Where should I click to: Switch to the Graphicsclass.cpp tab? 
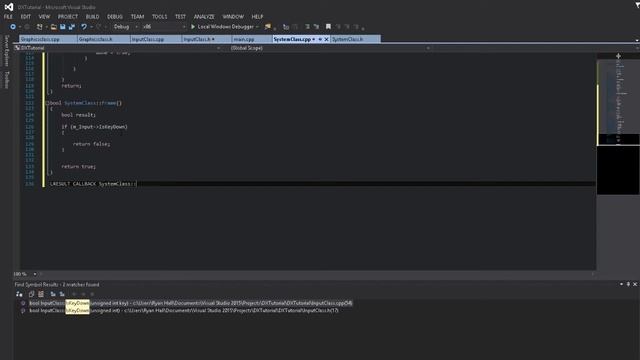48,39
